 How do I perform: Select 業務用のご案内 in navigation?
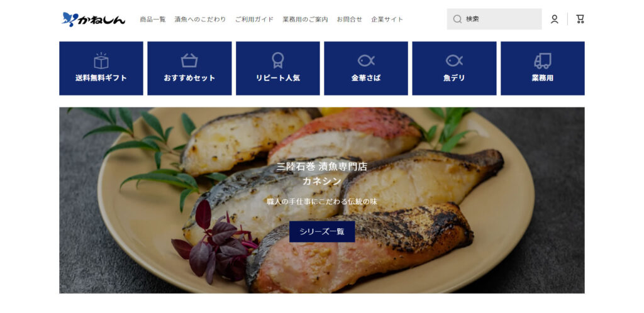click(x=305, y=19)
